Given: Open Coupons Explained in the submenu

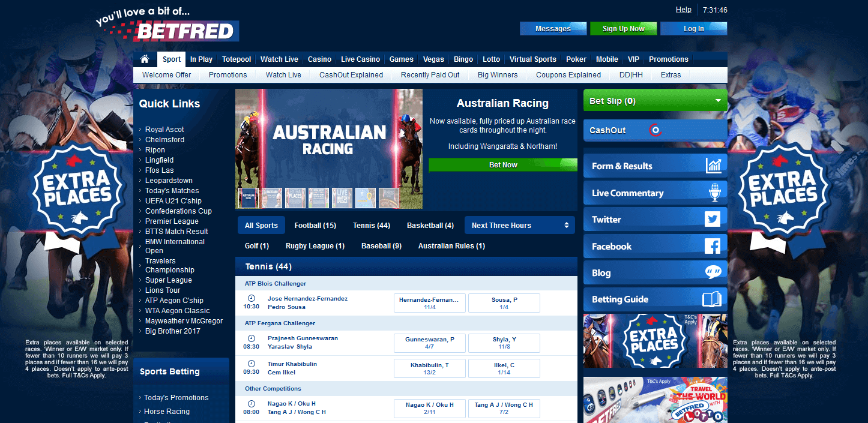Looking at the screenshot, I should [x=568, y=75].
